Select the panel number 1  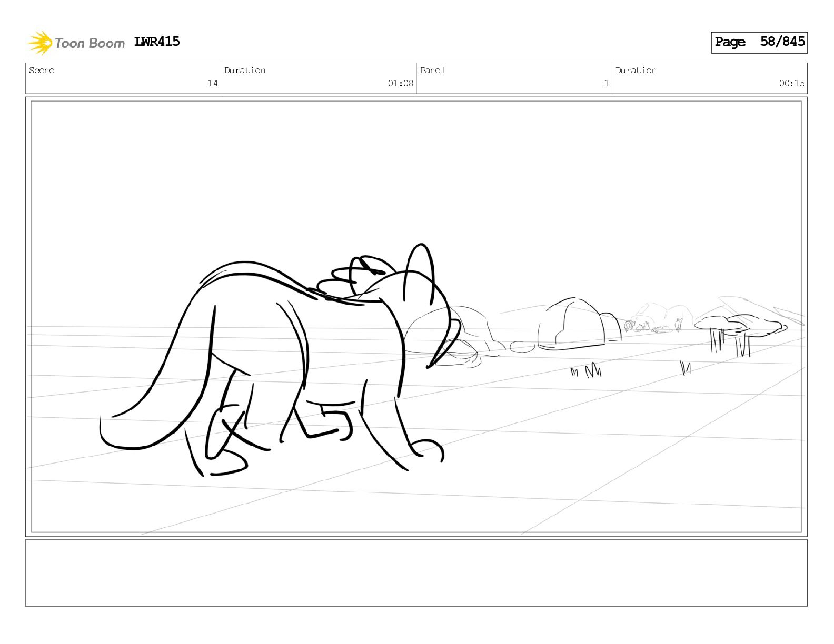point(606,83)
